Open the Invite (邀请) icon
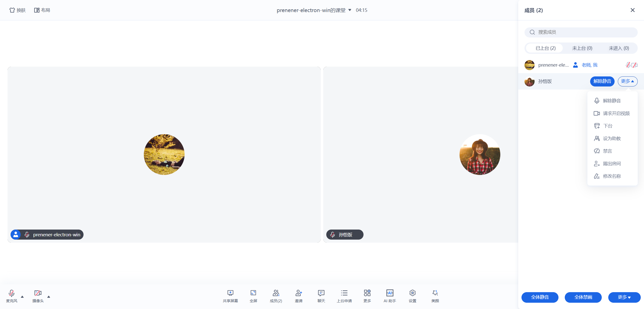This screenshot has width=644, height=309. [x=299, y=296]
